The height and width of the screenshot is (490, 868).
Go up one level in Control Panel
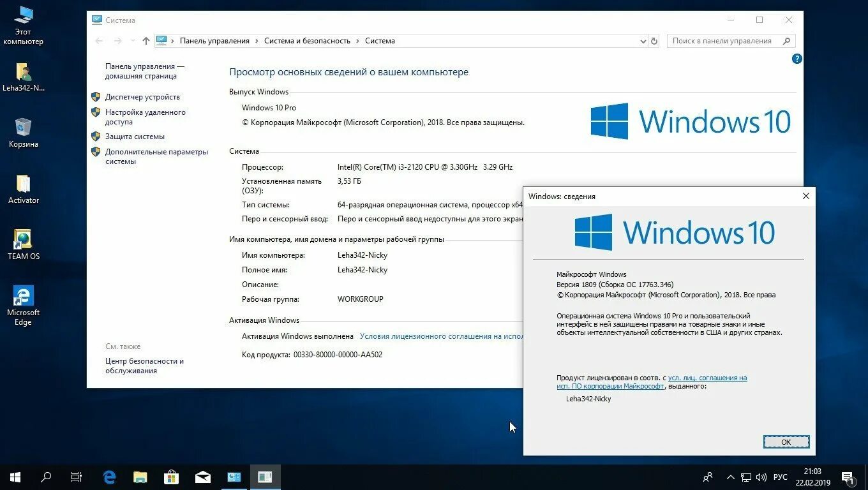coord(146,41)
